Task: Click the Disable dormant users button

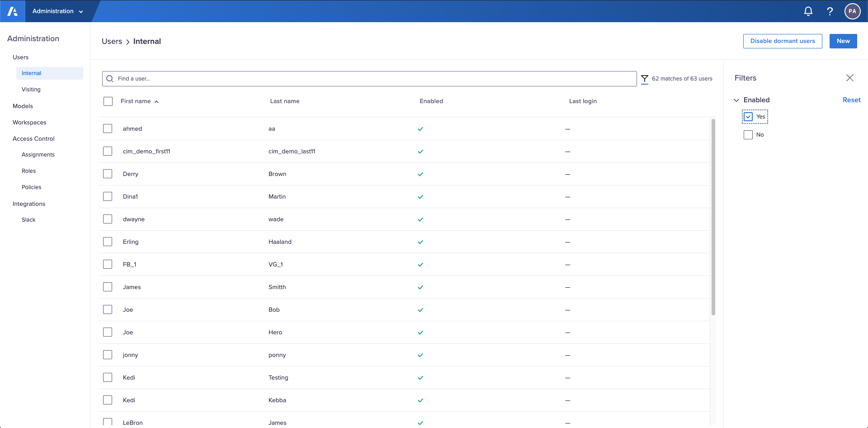Action: click(x=783, y=41)
